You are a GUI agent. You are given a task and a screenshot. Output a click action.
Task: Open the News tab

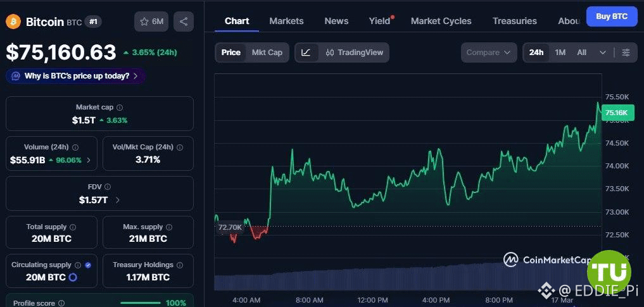coord(336,21)
